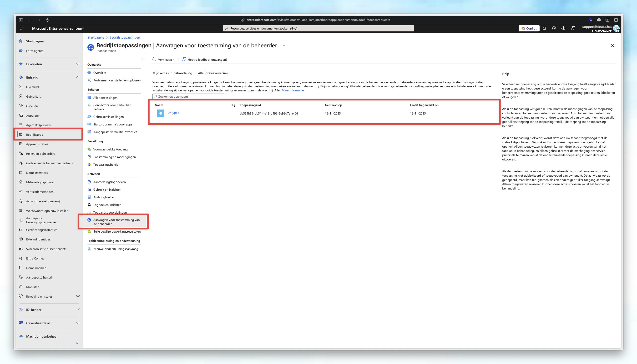Open the Untyped application link
The image size is (637, 364).
click(x=173, y=113)
